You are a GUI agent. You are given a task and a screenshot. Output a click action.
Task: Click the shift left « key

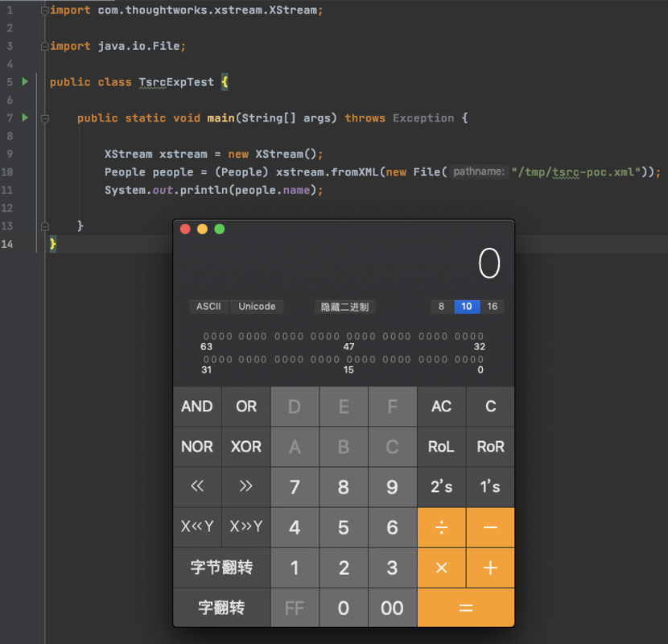coord(197,486)
